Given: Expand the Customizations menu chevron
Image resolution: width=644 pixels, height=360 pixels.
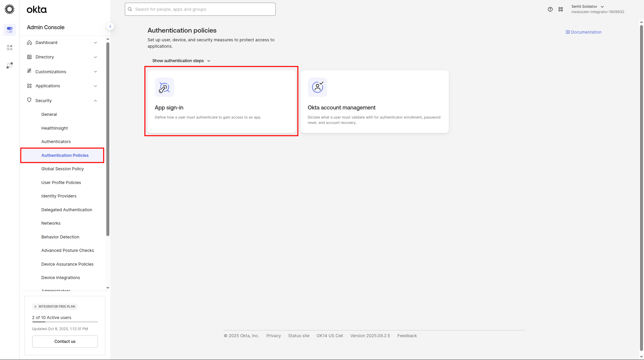Looking at the screenshot, I should pyautogui.click(x=96, y=72).
